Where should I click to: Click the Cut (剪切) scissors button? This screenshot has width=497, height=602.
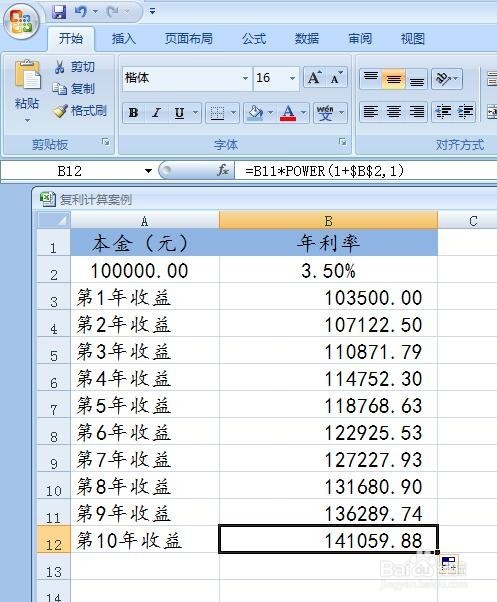coord(74,67)
